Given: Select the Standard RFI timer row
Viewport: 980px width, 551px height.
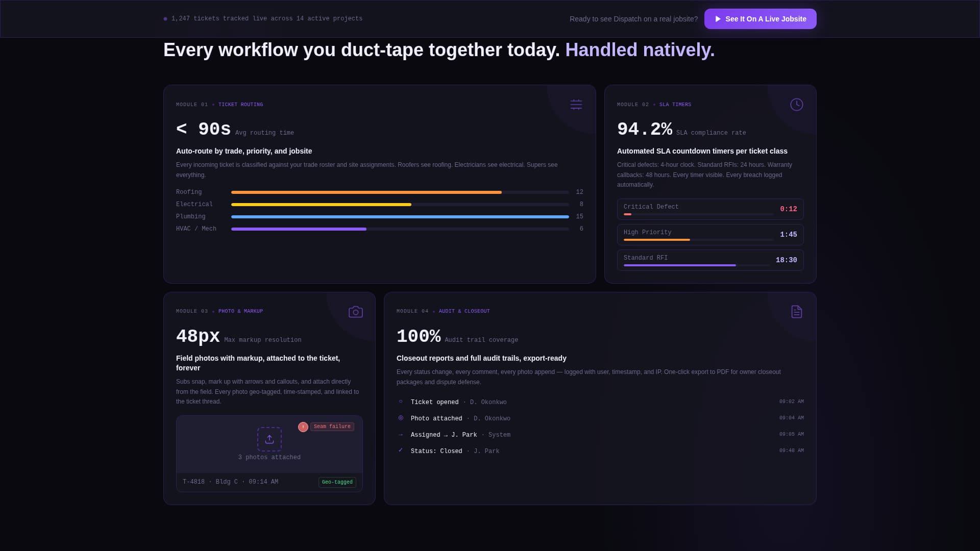Looking at the screenshot, I should click(710, 260).
